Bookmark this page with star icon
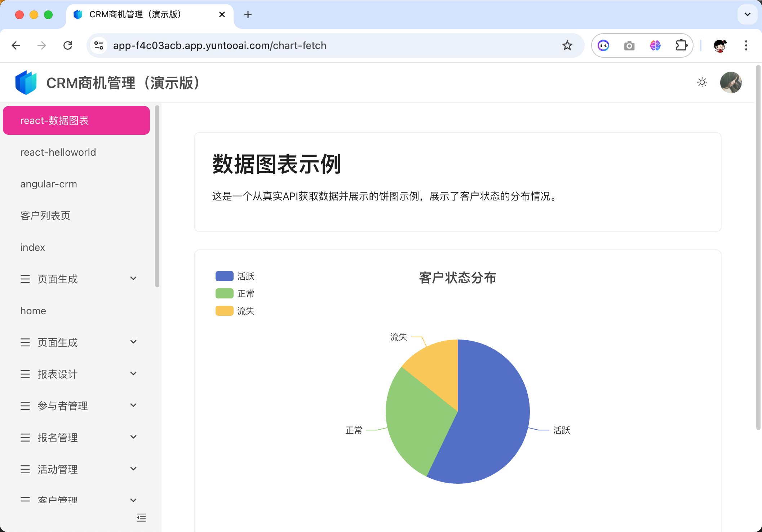Image resolution: width=762 pixels, height=532 pixels. [567, 45]
